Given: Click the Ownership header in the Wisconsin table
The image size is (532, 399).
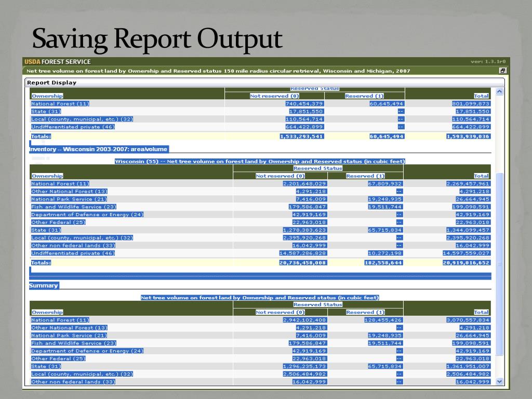Looking at the screenshot, I should [x=47, y=176].
